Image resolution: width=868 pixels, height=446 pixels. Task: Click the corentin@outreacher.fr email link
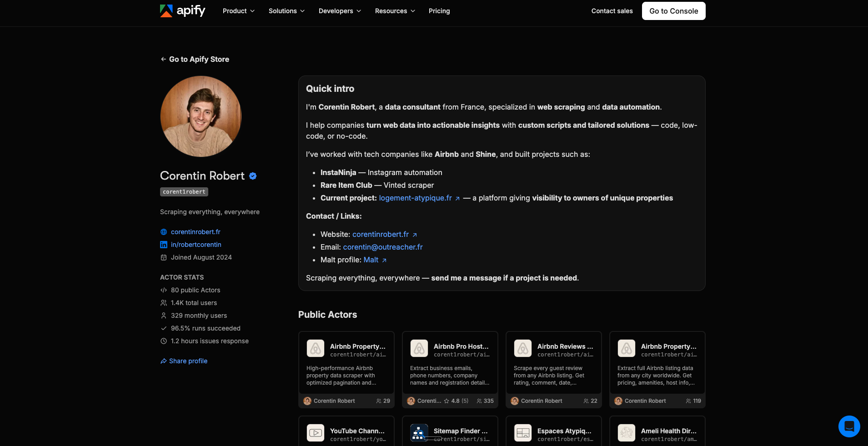click(383, 247)
